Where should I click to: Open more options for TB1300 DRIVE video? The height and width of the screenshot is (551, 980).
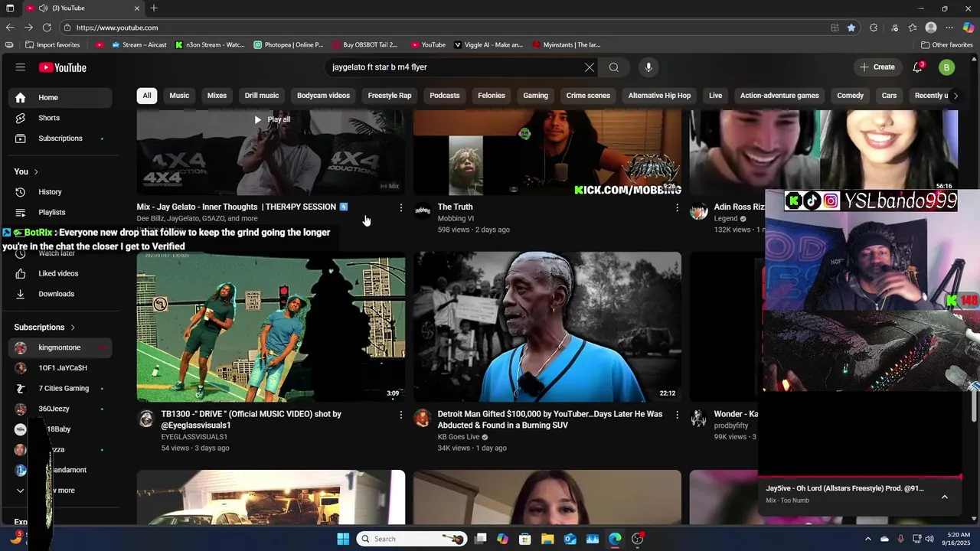point(400,415)
